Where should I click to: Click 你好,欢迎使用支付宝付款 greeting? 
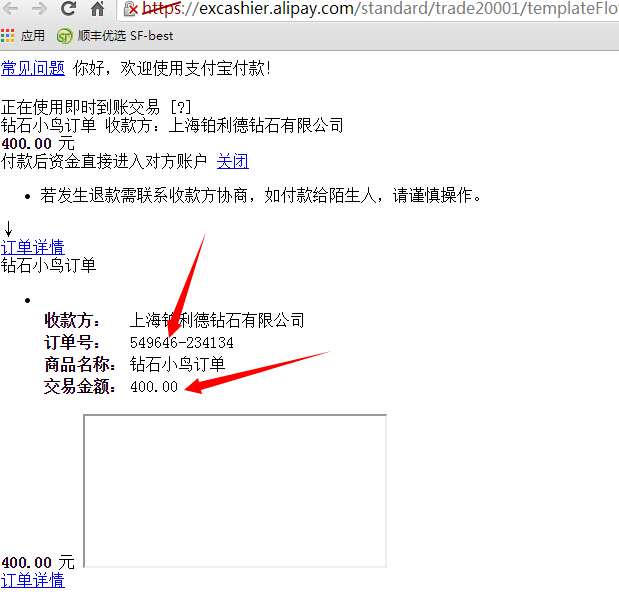173,68
